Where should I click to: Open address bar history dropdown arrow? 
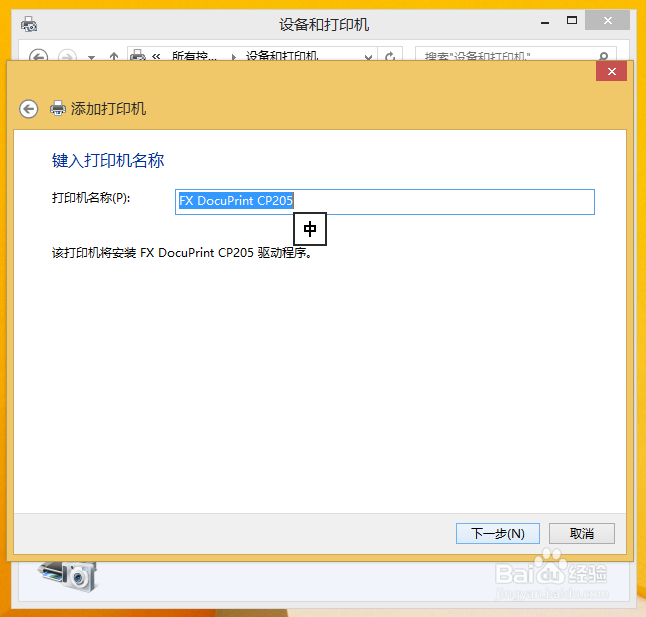[368, 57]
